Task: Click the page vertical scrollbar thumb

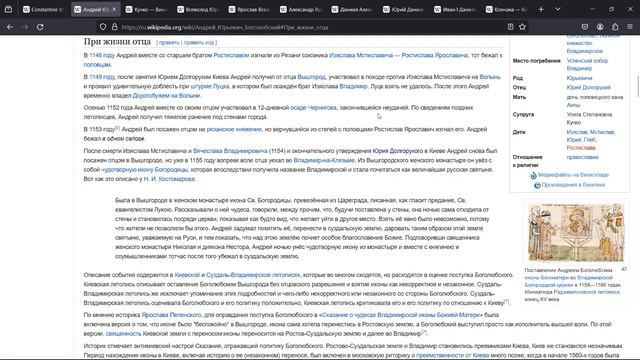Action: (x=638, y=87)
